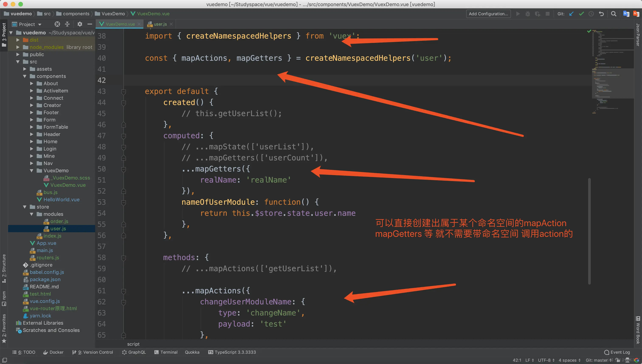Open Git history clock icon
Image resolution: width=642 pixels, height=364 pixels.
tap(591, 14)
